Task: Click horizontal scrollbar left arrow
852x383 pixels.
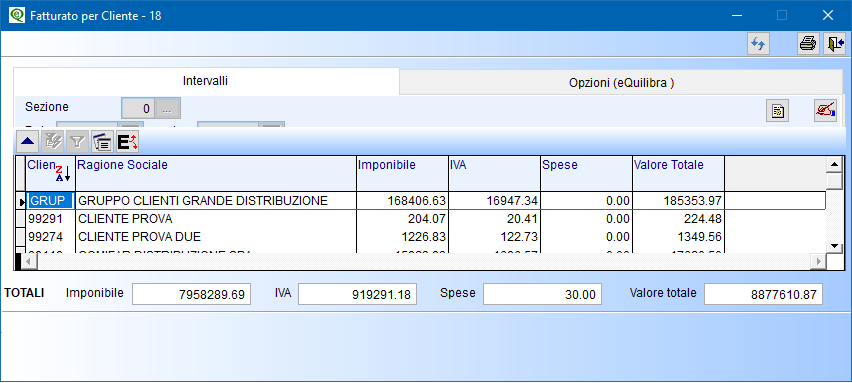Action: 29,261
